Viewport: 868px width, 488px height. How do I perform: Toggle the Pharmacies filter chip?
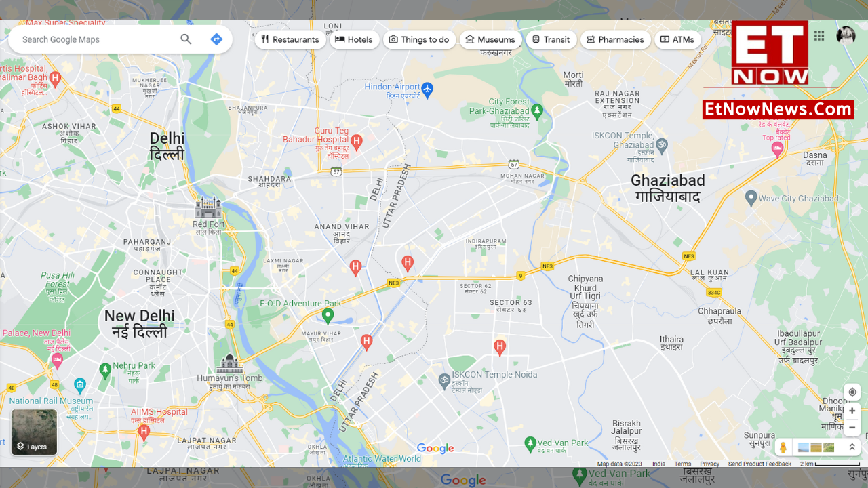click(x=615, y=39)
